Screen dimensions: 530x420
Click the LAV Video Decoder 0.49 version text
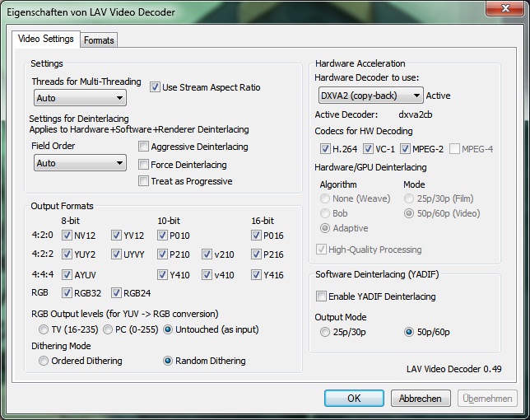click(x=454, y=369)
